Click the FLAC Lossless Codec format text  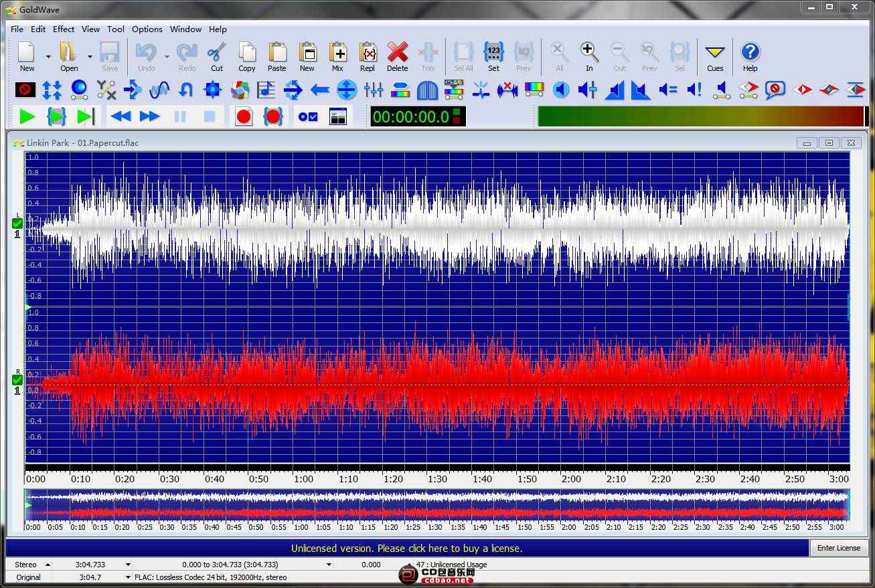coord(210,577)
